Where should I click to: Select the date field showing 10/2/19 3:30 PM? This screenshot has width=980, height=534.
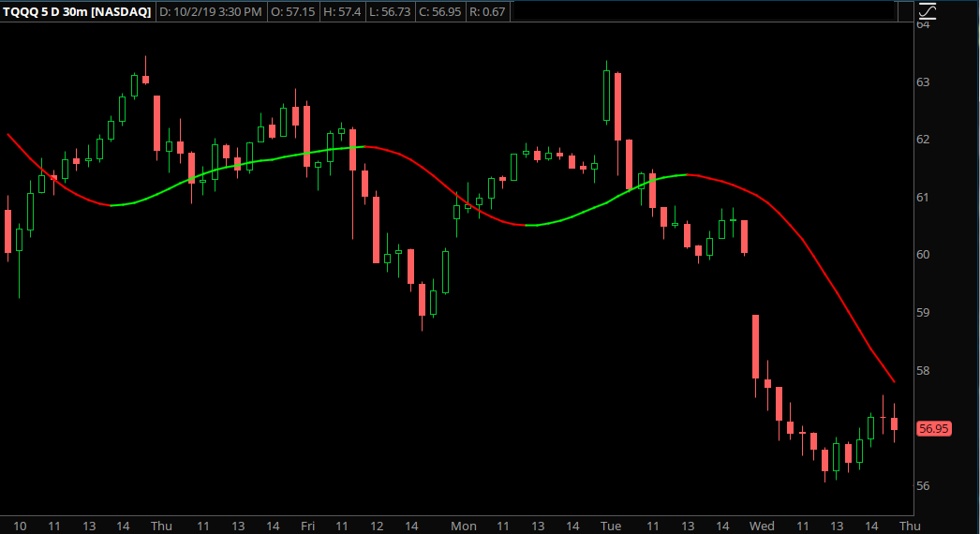[x=211, y=11]
